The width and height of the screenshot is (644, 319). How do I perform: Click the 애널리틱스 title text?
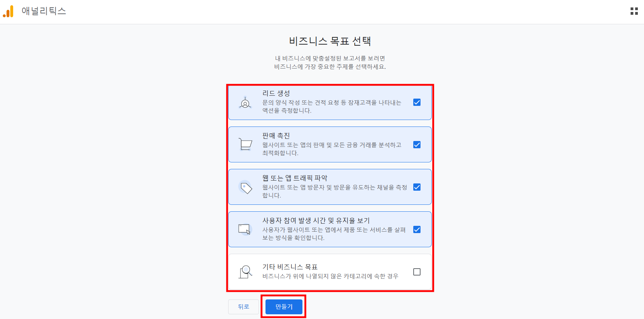point(44,11)
